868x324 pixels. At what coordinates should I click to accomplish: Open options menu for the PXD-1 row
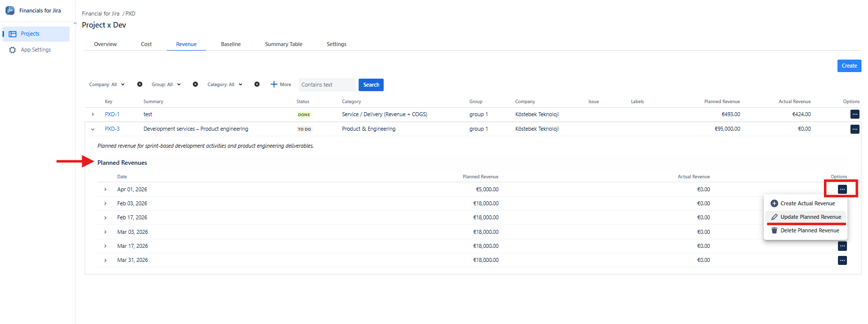(854, 114)
